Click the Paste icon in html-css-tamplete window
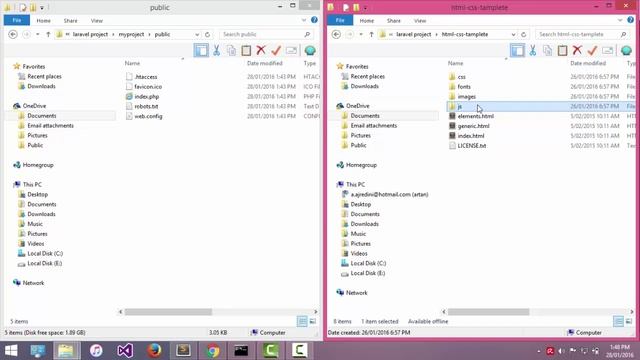 tap(562, 51)
